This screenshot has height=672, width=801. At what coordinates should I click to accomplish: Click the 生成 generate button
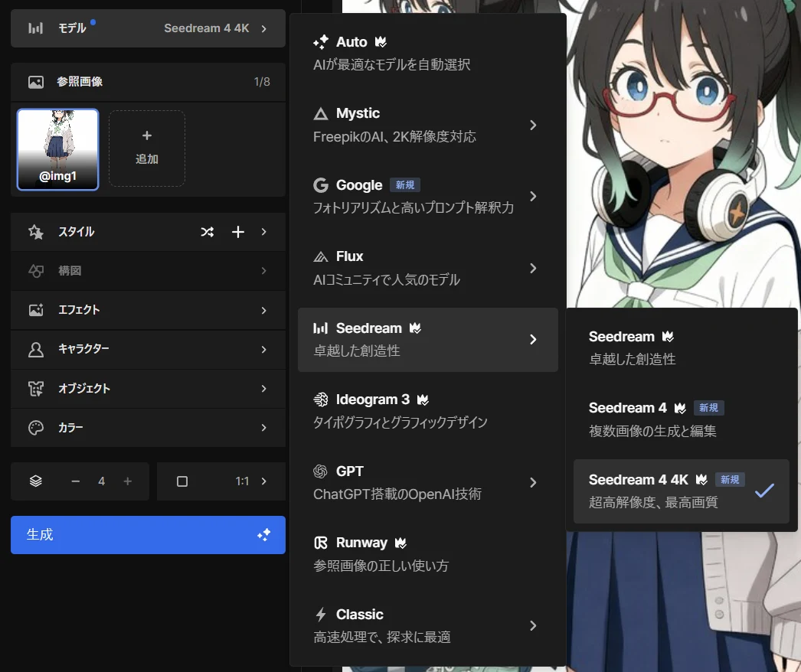point(148,535)
